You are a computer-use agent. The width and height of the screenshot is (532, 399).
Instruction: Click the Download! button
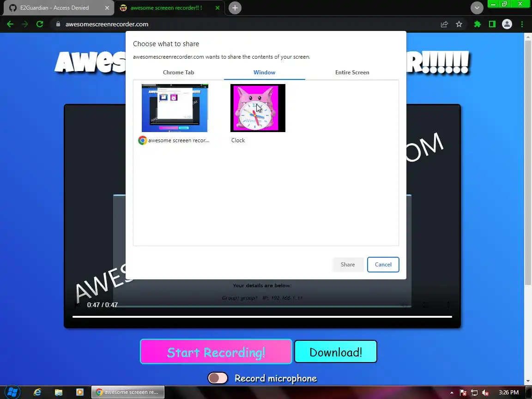pos(336,351)
